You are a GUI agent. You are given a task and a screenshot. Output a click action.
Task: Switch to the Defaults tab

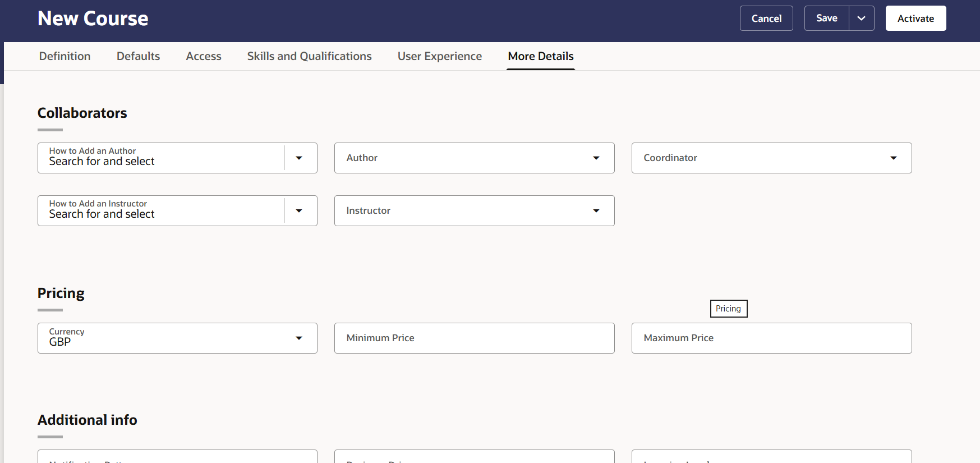tap(139, 56)
